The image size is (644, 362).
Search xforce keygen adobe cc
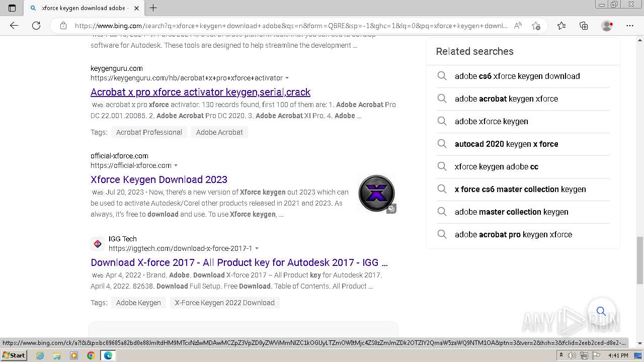tap(497, 166)
